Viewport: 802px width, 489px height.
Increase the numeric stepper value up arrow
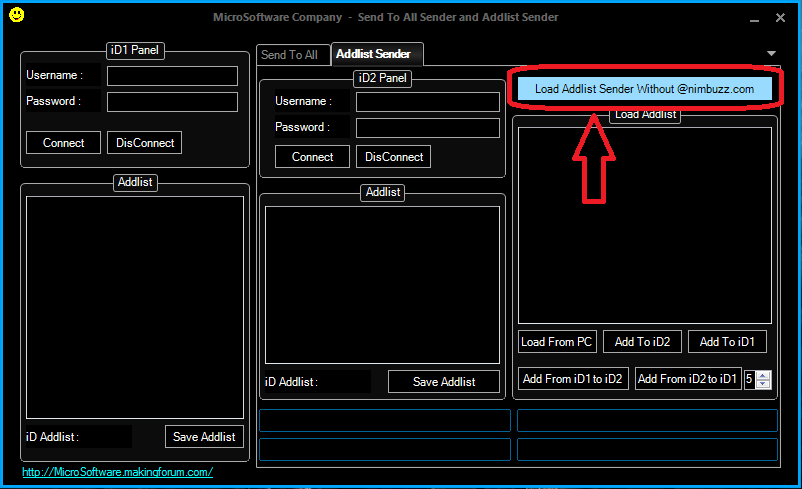click(763, 376)
